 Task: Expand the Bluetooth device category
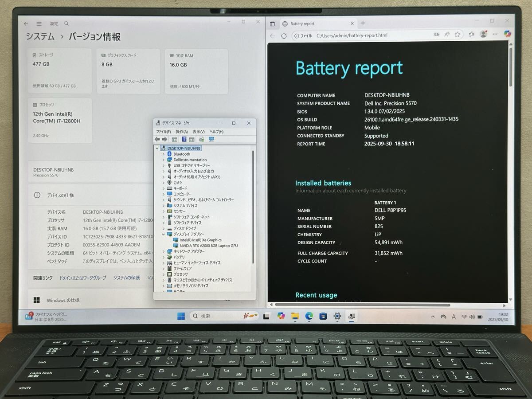(163, 154)
